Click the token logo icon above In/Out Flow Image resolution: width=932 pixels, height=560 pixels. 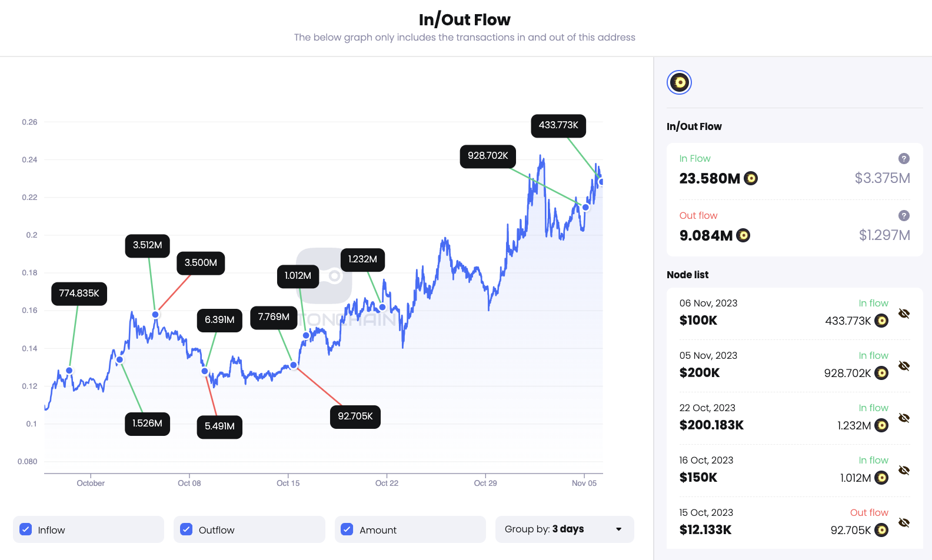[679, 82]
